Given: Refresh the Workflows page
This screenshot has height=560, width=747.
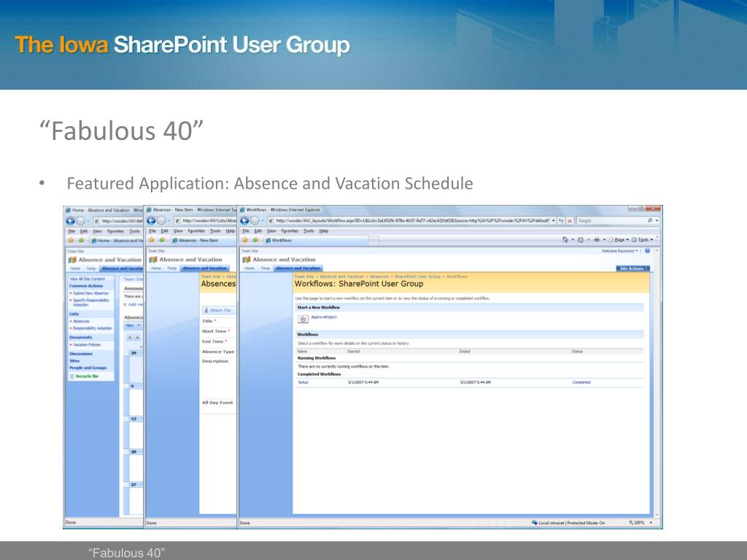Looking at the screenshot, I should click(561, 221).
